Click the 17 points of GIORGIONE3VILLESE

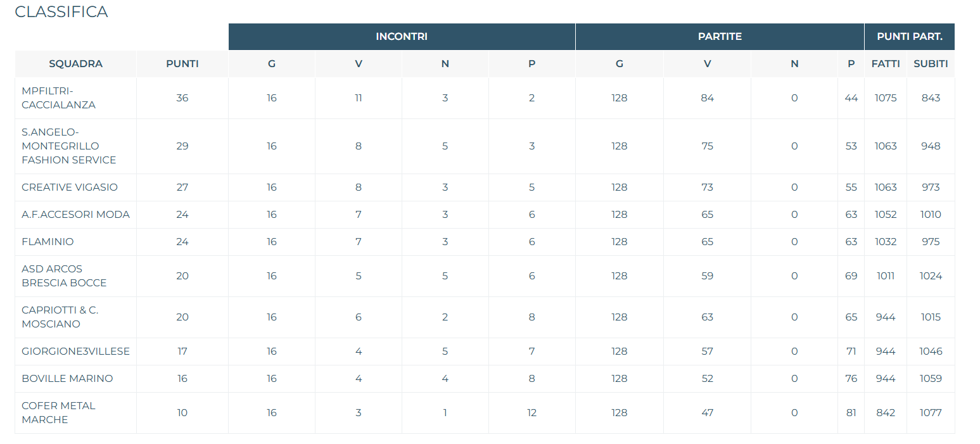point(182,352)
